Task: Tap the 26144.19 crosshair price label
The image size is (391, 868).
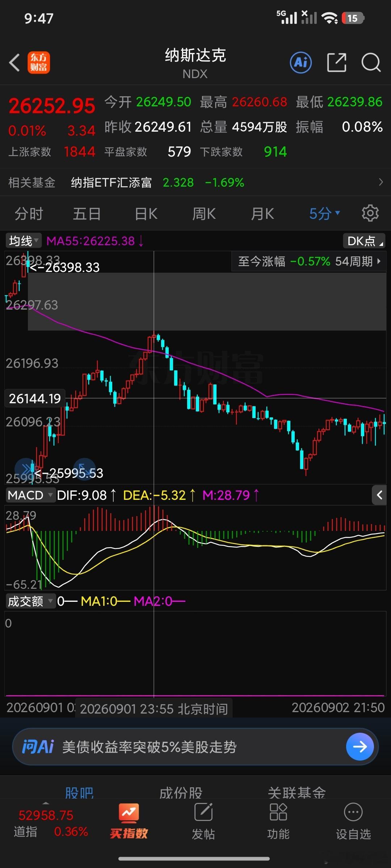Action: pyautogui.click(x=35, y=398)
